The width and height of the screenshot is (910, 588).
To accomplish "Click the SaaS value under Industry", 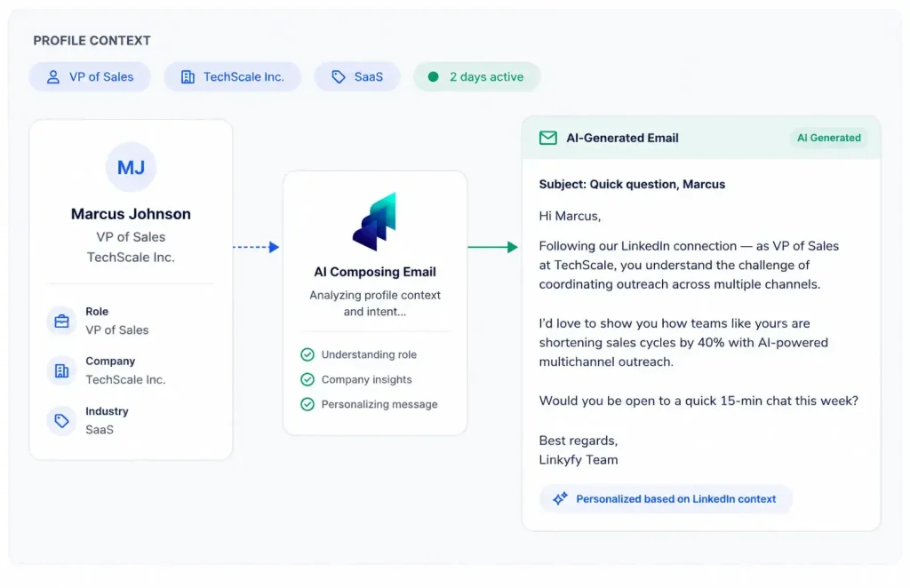I will click(100, 430).
